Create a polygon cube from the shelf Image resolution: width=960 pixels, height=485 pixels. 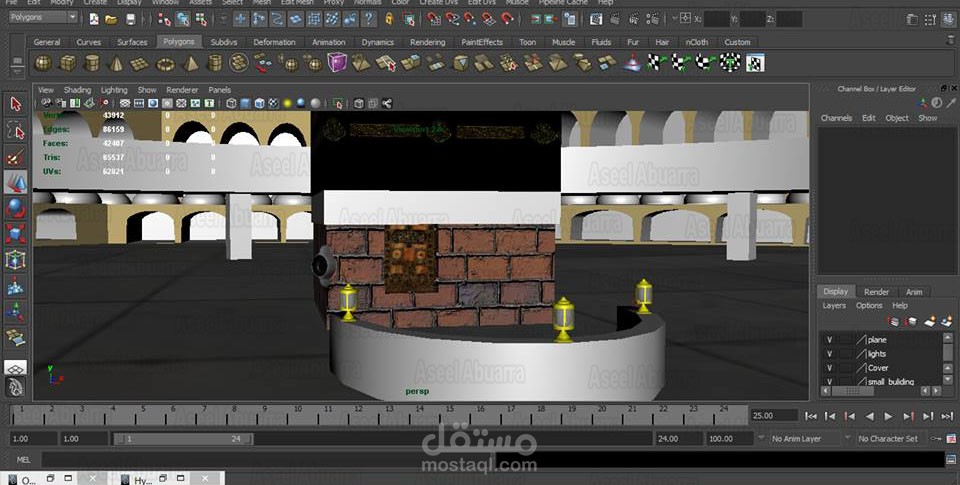(67, 62)
